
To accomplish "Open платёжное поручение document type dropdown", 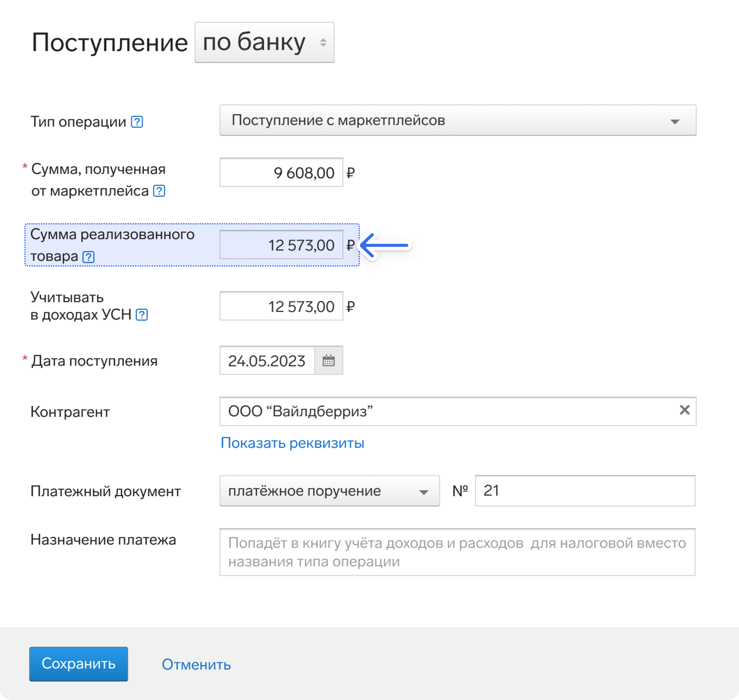I will click(330, 491).
